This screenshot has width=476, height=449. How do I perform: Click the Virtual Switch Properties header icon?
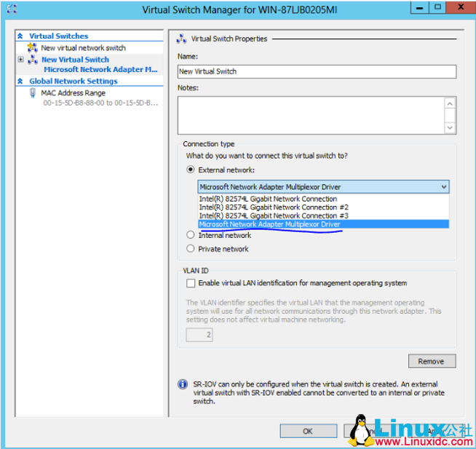(x=181, y=39)
